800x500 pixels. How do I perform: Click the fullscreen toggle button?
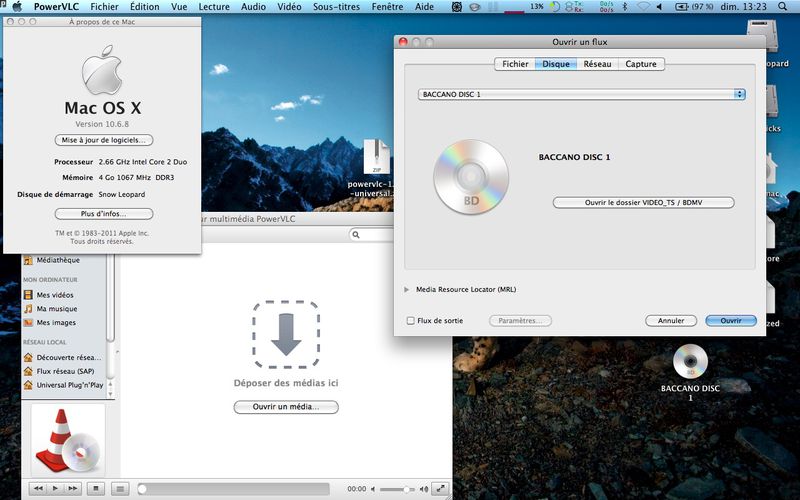(x=440, y=489)
